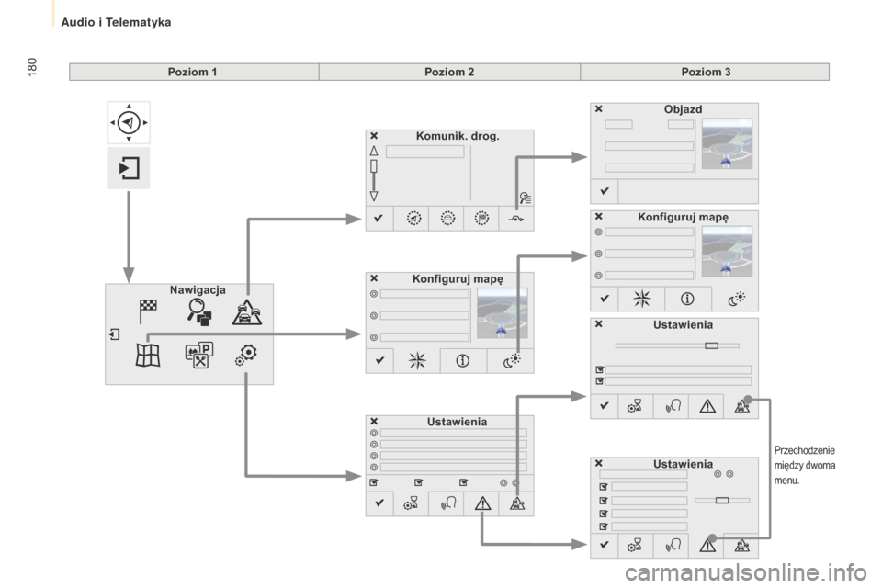Click the scroll down triangle in Komunik. drog.
The width and height of the screenshot is (882, 588).
(x=374, y=196)
